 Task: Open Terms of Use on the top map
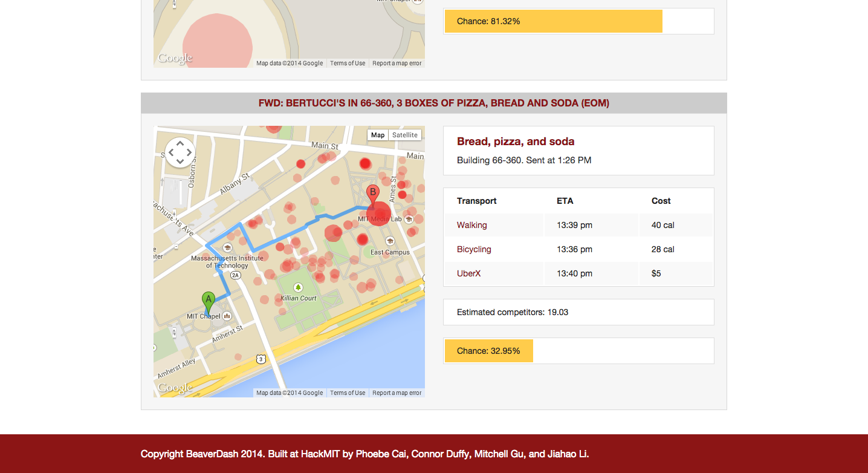[348, 63]
